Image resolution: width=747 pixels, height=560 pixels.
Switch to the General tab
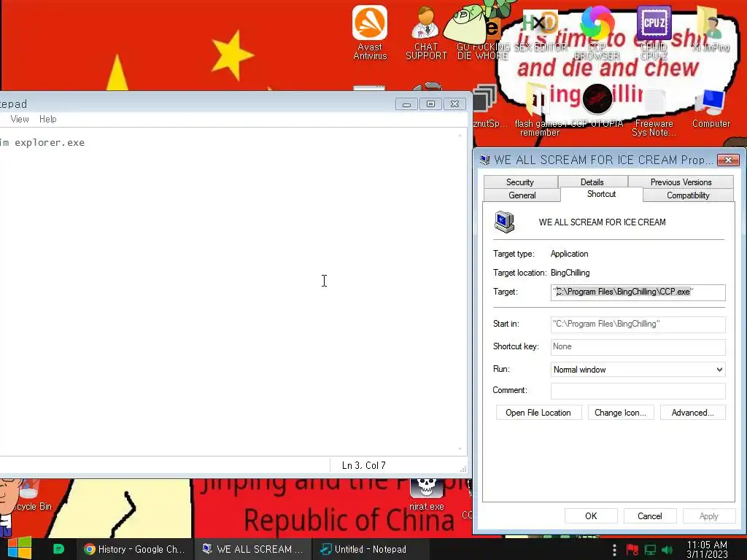522,195
